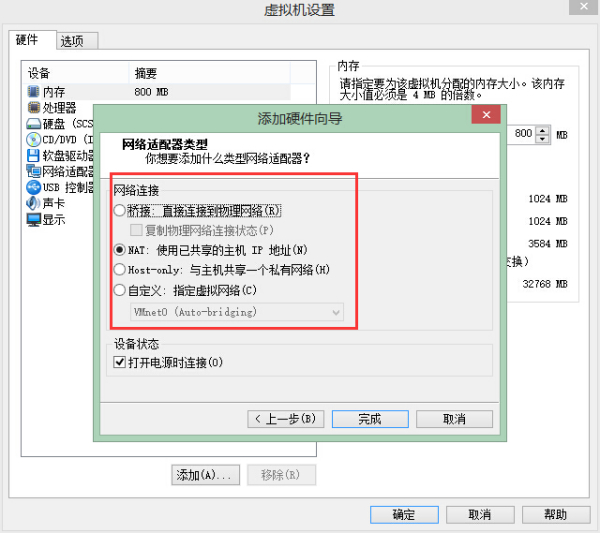600x533 pixels.
Task: Click the processor icon in device list
Action: point(33,108)
